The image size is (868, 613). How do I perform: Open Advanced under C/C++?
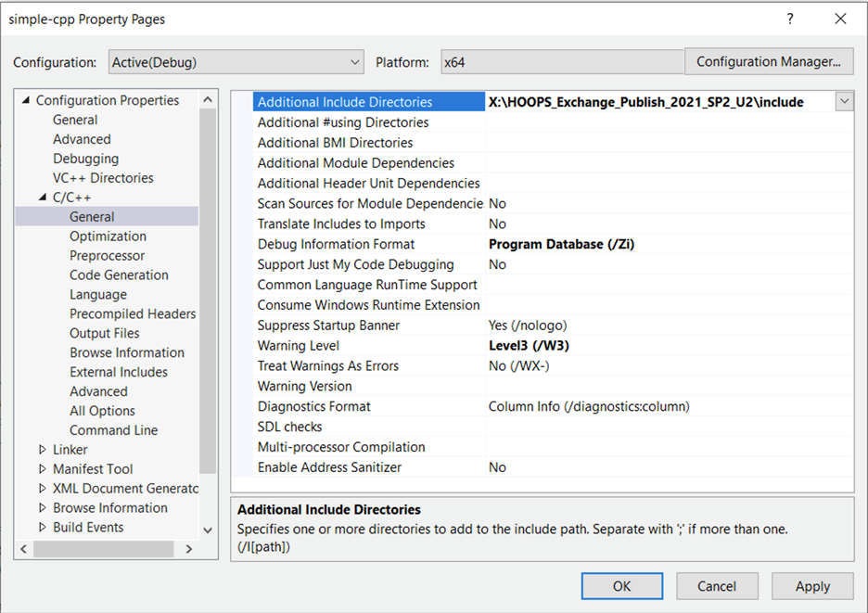pyautogui.click(x=98, y=391)
